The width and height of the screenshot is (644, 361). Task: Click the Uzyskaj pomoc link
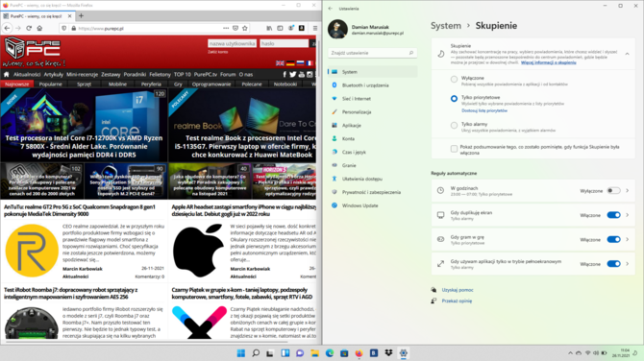tap(458, 290)
